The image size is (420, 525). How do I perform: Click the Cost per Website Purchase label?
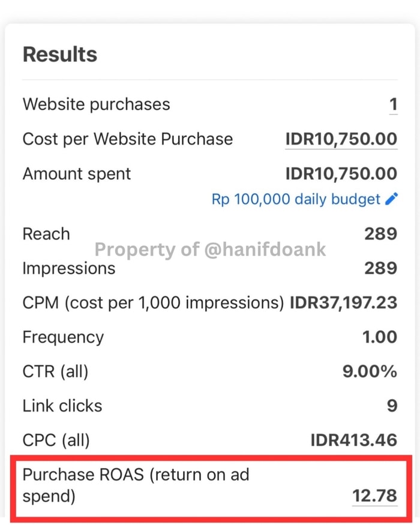128,139
